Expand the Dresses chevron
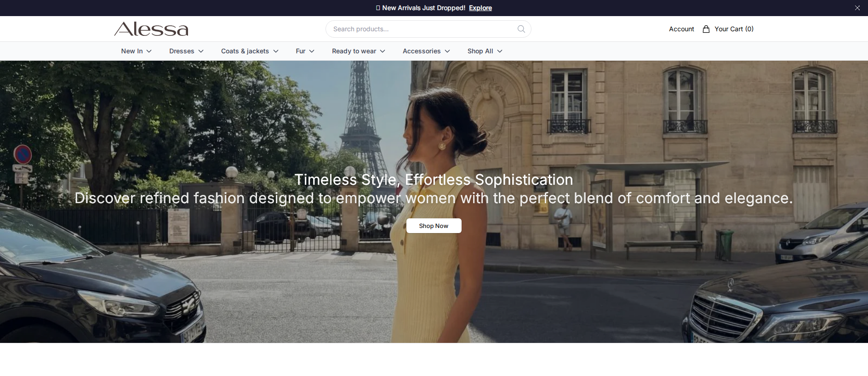 click(x=201, y=51)
